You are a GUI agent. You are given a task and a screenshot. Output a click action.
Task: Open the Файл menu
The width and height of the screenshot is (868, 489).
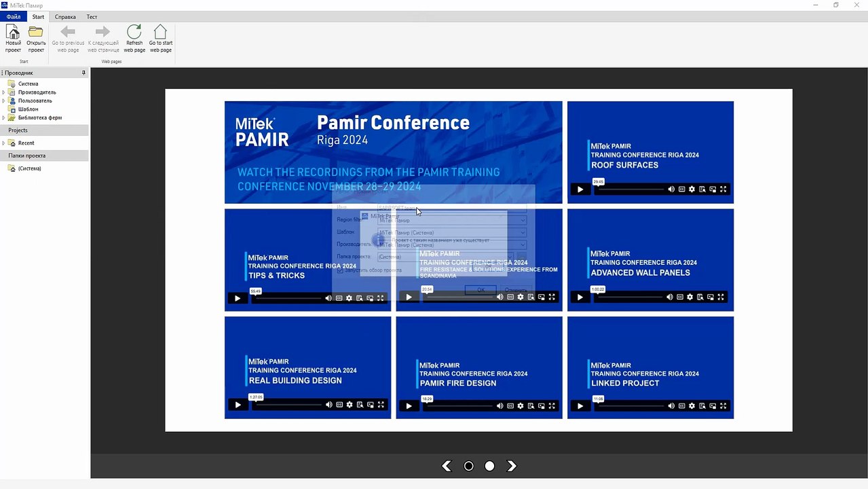(x=14, y=16)
